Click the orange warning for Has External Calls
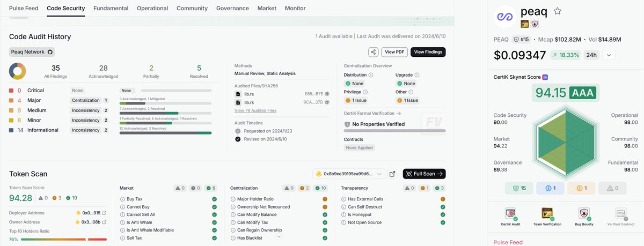Viewport: 644px width, 246px height. [x=443, y=199]
